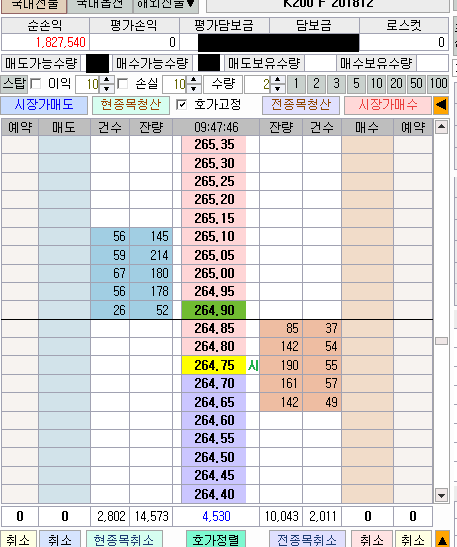Open the 해외선물 dropdown tab
Viewport: 457px width, 547px height.
[166, 4]
